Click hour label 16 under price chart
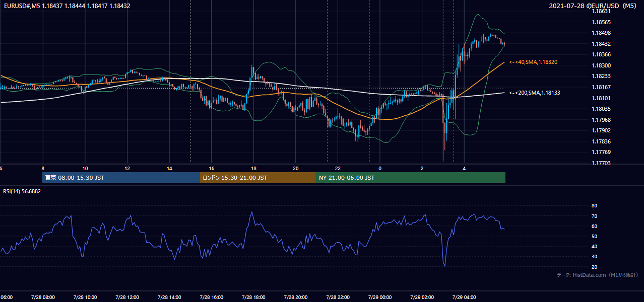This screenshot has width=644, height=302. click(x=212, y=168)
